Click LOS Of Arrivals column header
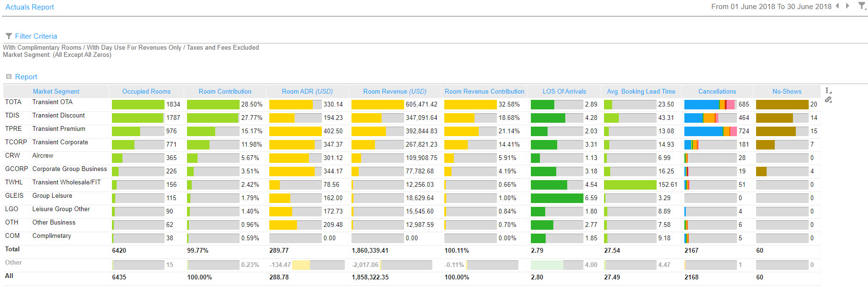This screenshot has height=289, width=868. (x=564, y=91)
